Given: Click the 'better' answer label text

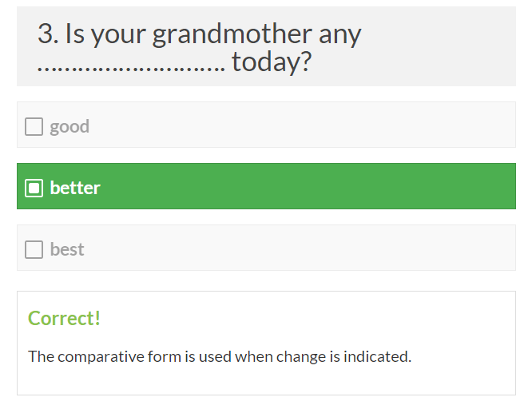Looking at the screenshot, I should [x=75, y=188].
